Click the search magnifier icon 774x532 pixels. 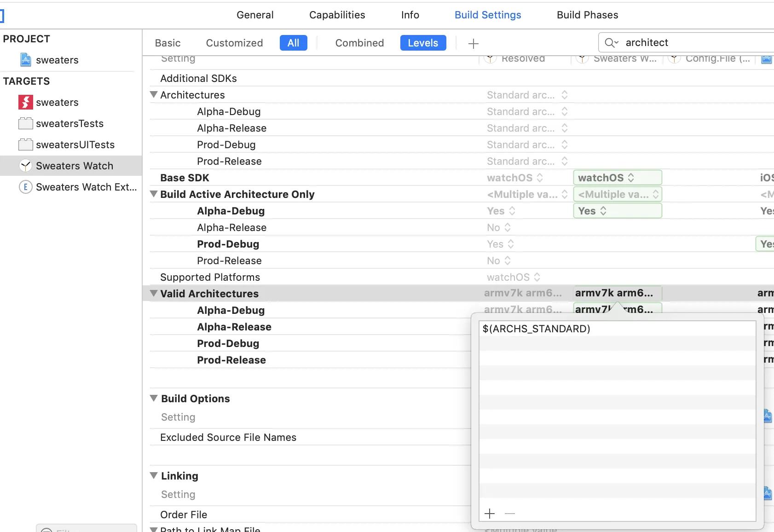tap(611, 43)
